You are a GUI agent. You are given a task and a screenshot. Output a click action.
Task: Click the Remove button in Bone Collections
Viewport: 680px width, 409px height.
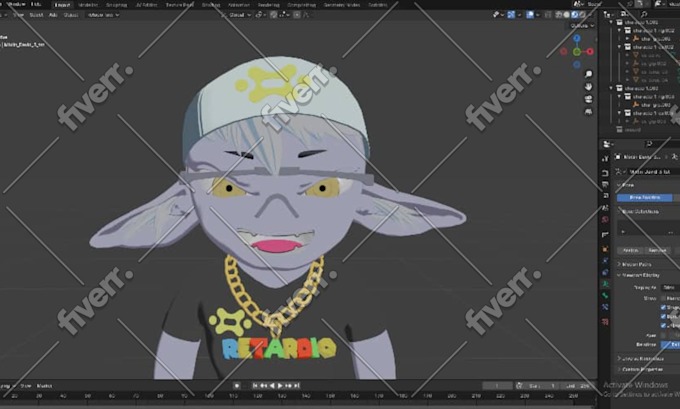click(657, 250)
